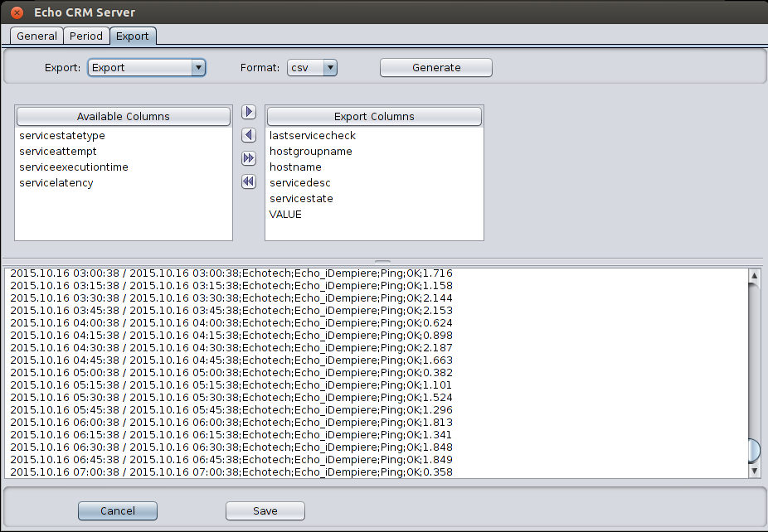
Task: Open the Export type dropdown
Action: point(146,68)
